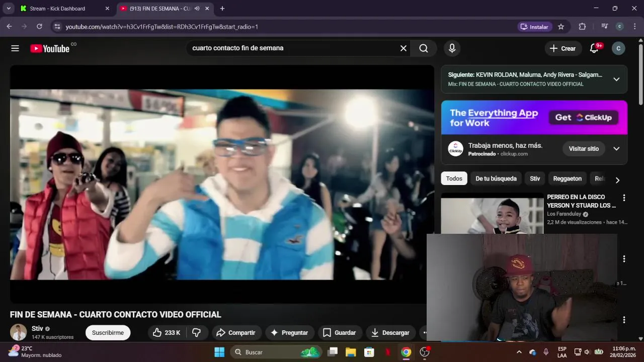The width and height of the screenshot is (644, 362).
Task: Save video with Guardar button
Action: tap(339, 332)
